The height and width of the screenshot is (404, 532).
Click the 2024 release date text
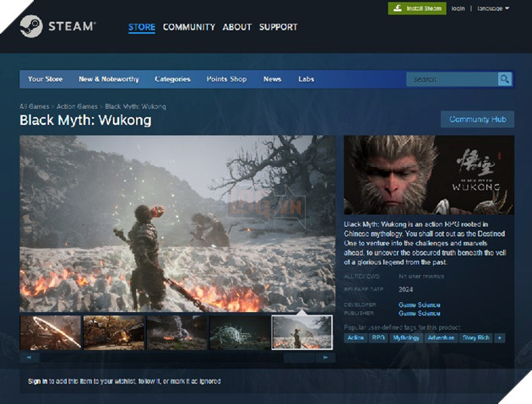[406, 289]
